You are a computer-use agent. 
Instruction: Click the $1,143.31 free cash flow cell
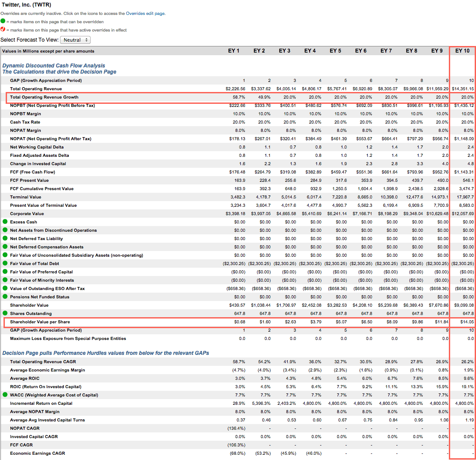(464, 172)
